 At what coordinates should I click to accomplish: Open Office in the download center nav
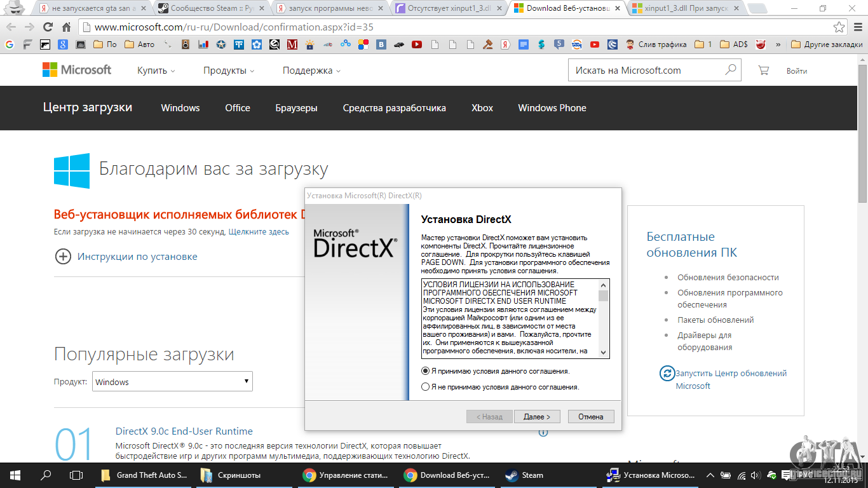coord(238,108)
